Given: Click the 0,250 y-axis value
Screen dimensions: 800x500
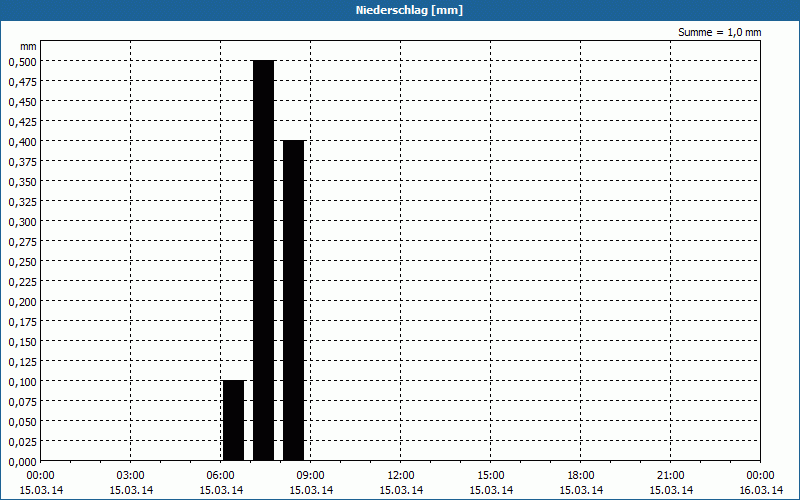Looking at the screenshot, I should (x=23, y=261).
